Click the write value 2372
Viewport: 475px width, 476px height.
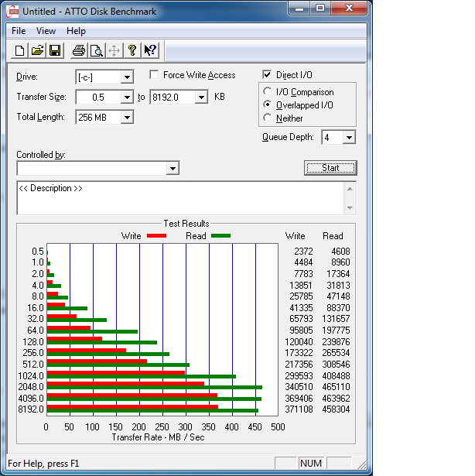pyautogui.click(x=303, y=252)
